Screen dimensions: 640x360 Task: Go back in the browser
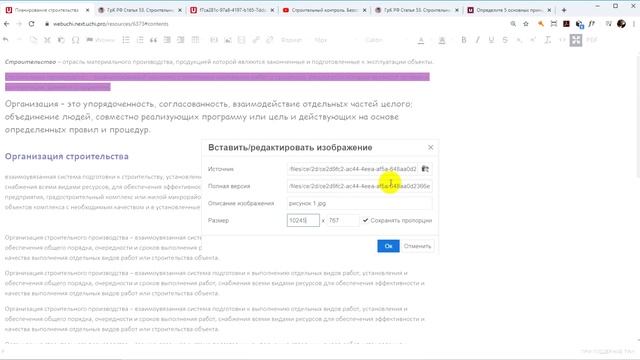point(7,24)
